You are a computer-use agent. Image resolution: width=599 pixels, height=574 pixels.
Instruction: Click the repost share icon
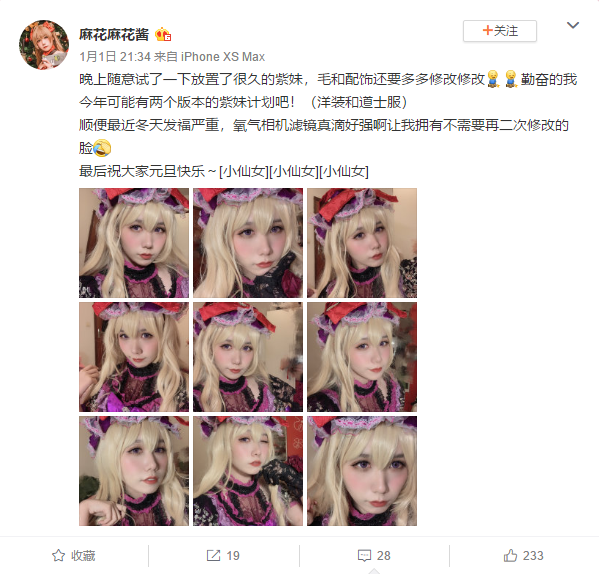[213, 555]
